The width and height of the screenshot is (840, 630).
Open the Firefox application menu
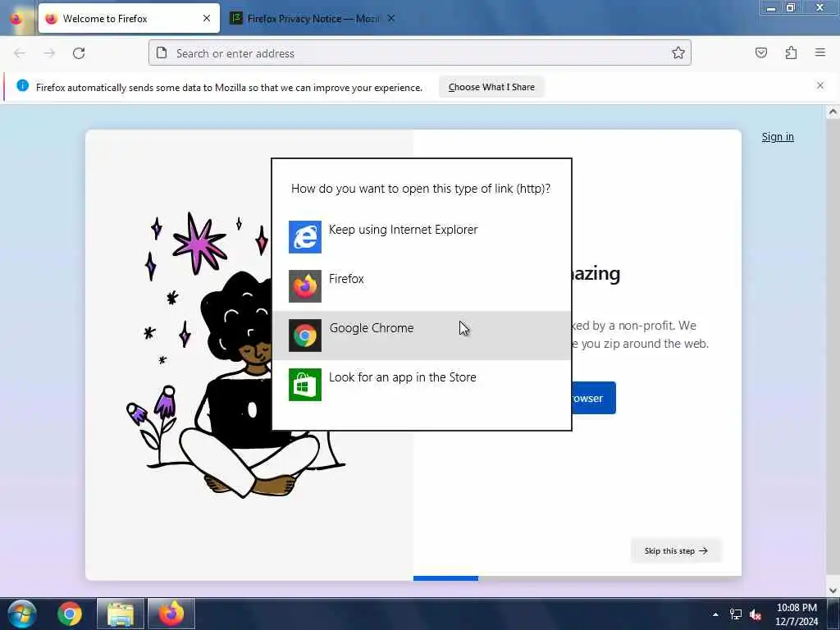820,52
